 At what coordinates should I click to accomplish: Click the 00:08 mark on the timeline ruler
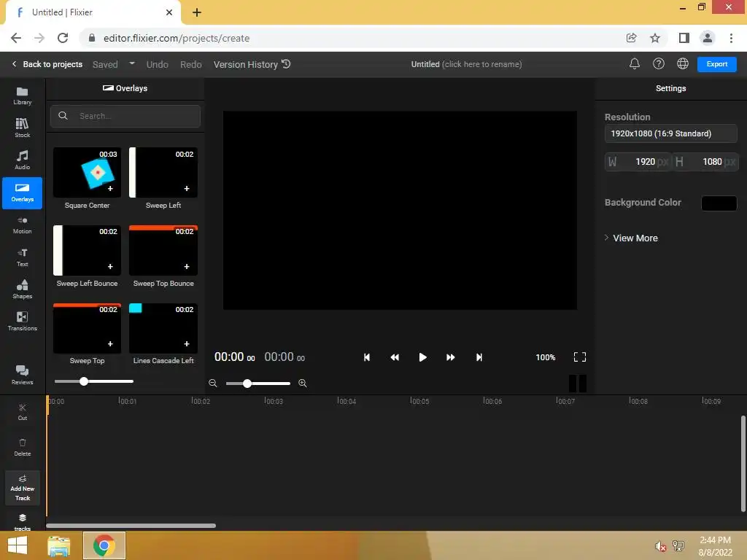638,401
